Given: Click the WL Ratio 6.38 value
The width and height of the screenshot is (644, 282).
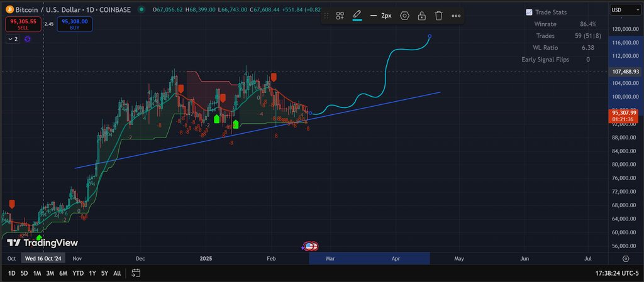Looking at the screenshot, I should (x=588, y=48).
